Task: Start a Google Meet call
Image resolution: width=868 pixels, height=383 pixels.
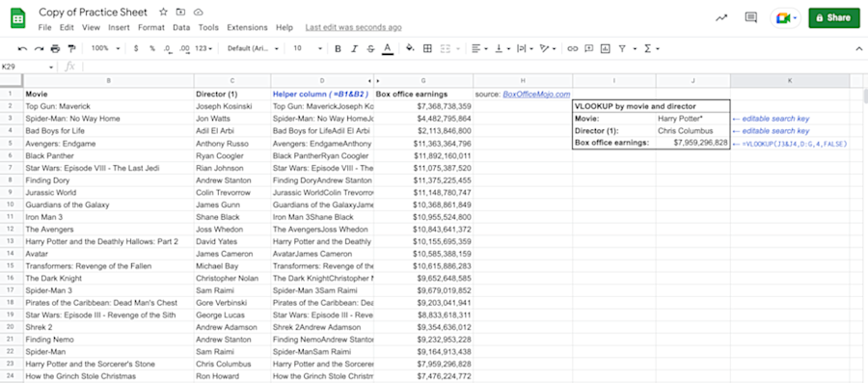Action: coord(785,17)
